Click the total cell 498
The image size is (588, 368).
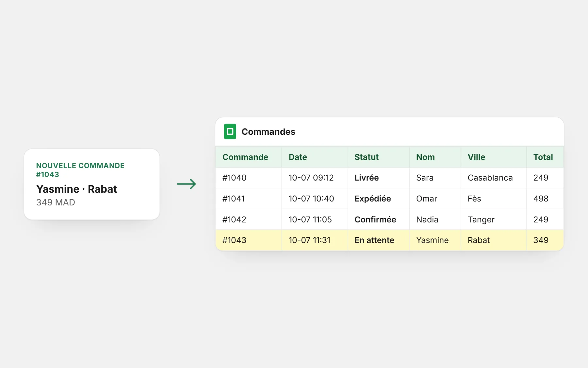tap(545, 199)
